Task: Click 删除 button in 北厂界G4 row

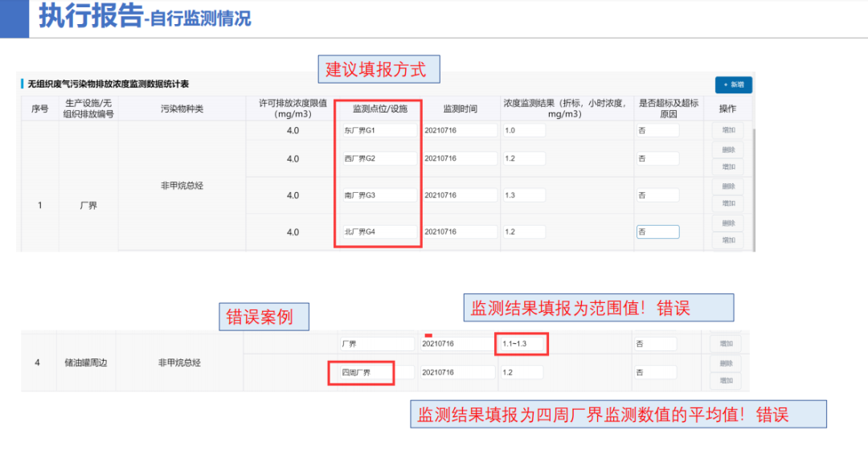Action: point(727,223)
